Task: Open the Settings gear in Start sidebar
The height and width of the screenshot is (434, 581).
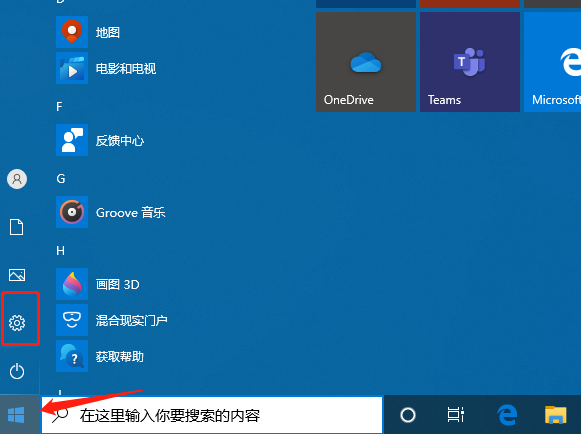Action: (17, 323)
